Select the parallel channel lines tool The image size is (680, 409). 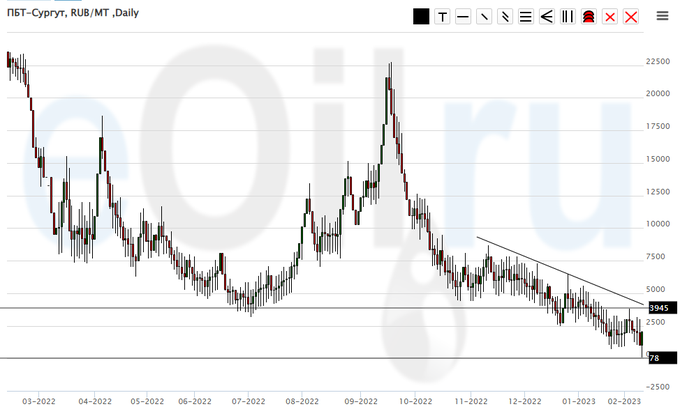tap(505, 16)
